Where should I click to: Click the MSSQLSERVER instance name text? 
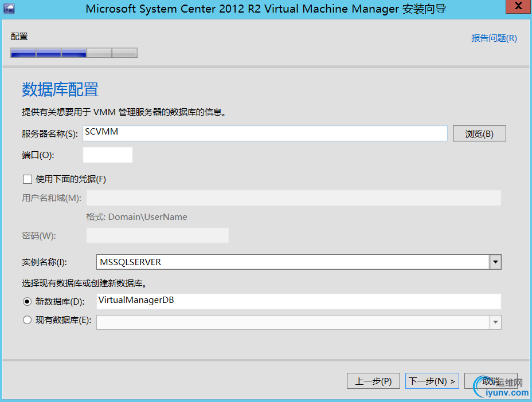click(x=131, y=262)
